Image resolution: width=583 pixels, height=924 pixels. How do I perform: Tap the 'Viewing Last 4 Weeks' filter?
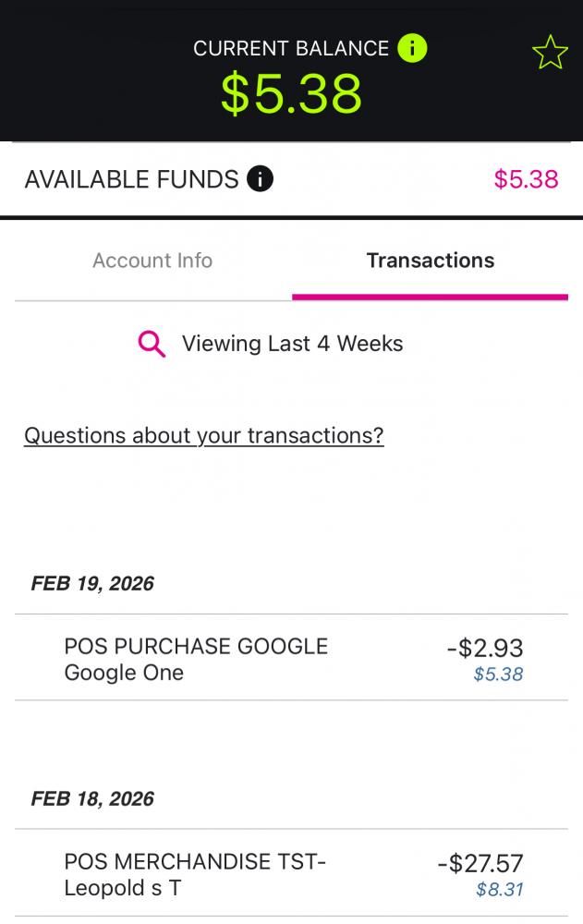(292, 344)
